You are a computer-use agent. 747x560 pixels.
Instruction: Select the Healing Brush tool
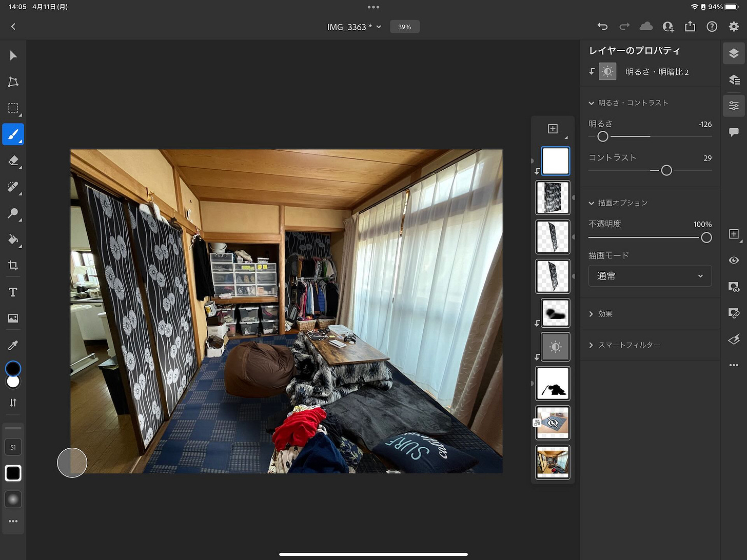[x=13, y=186]
